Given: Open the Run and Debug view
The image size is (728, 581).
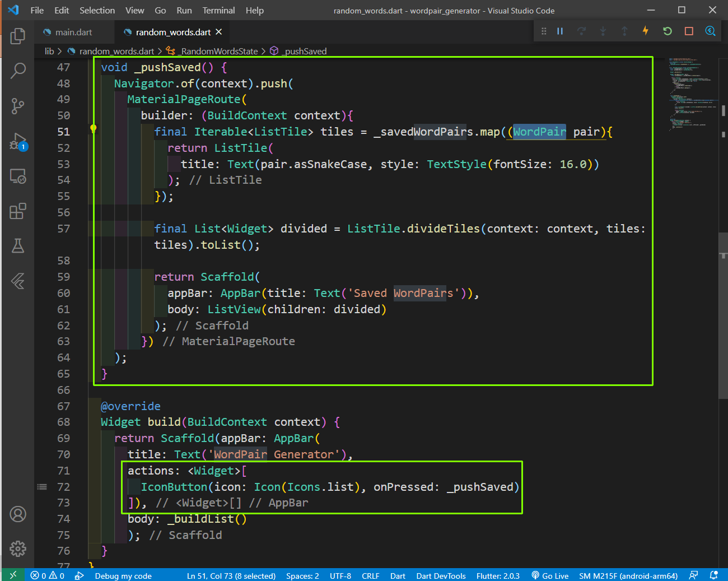Looking at the screenshot, I should (18, 141).
